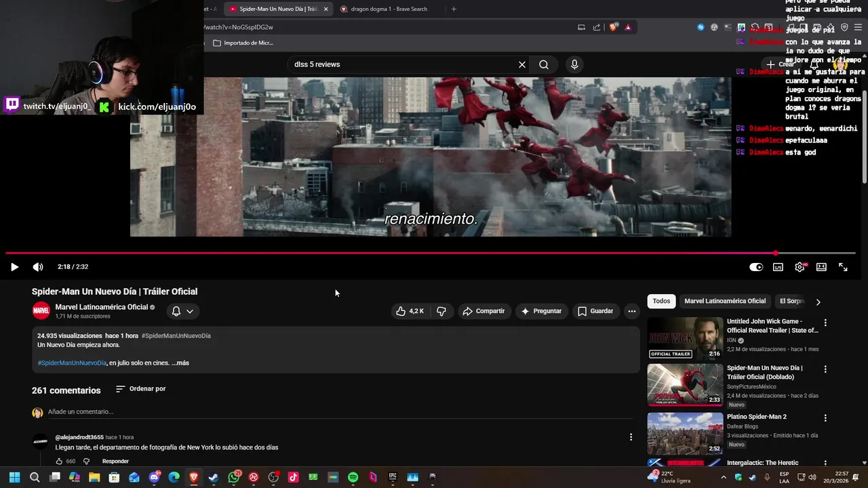Open Epic Games Launcher from taskbar
The height and width of the screenshot is (488, 868).
point(393,477)
